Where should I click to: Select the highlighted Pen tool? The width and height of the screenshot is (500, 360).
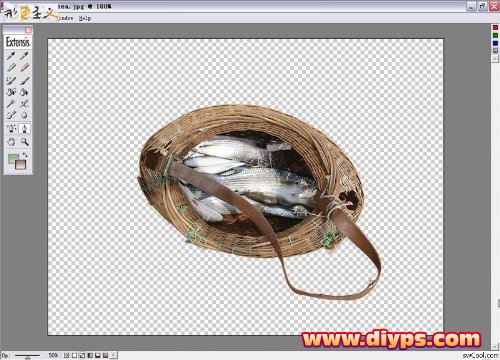click(x=24, y=129)
